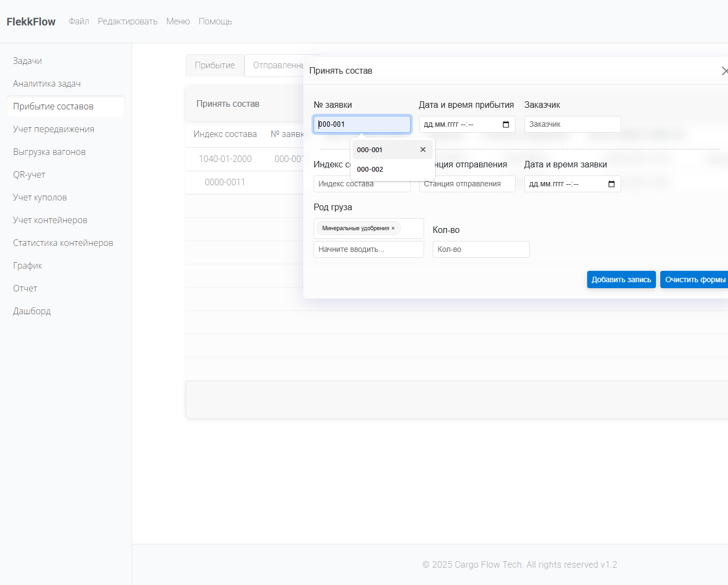Open calendar picker for request date

611,184
